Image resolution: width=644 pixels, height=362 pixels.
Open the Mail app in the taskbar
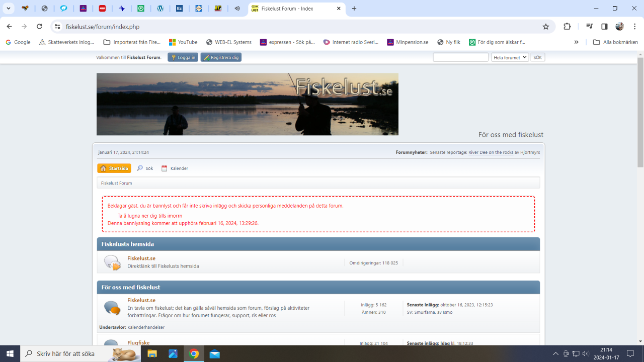pyautogui.click(x=215, y=353)
